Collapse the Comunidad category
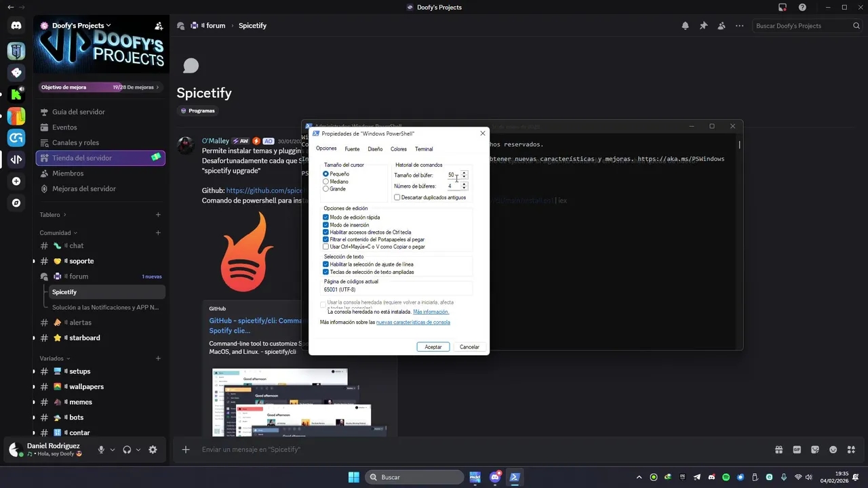 [58, 233]
